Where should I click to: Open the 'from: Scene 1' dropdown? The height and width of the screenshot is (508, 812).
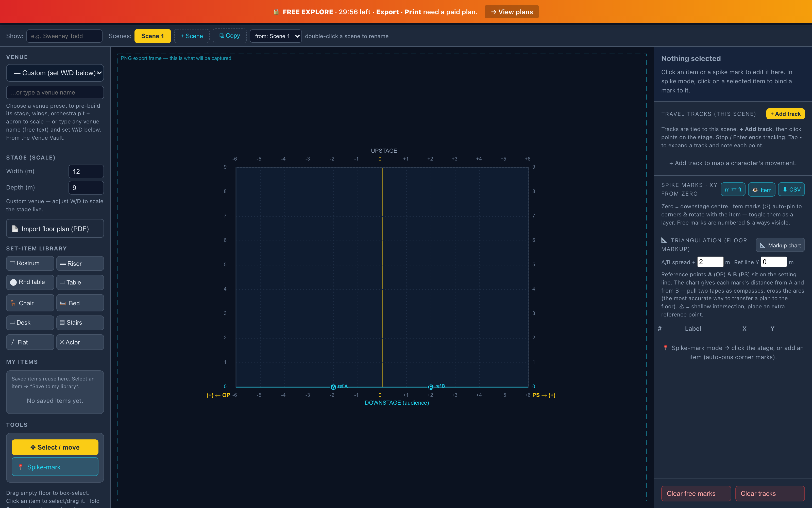[276, 36]
